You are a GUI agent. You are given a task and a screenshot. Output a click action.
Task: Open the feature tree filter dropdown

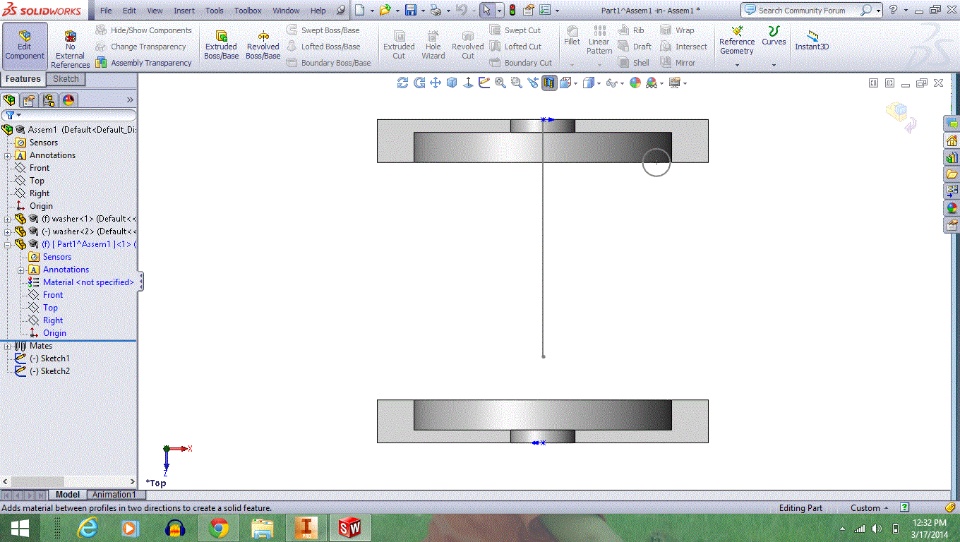point(19,115)
